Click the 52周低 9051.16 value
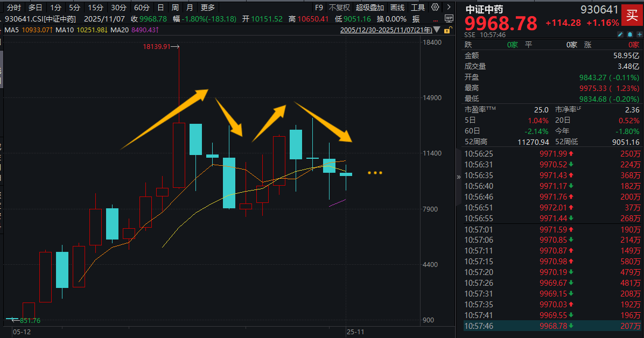Image resolution: width=644 pixels, height=338 pixels. click(x=626, y=142)
